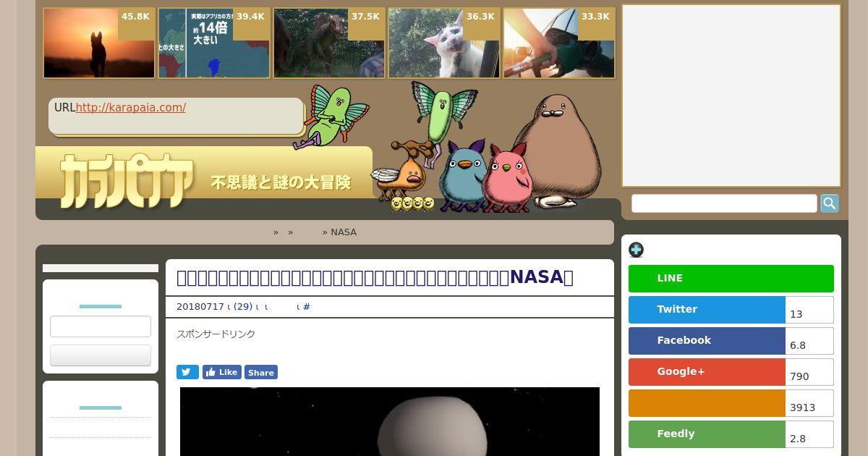Open the 37.5K dinosaur thumbnail
The width and height of the screenshot is (868, 456).
[329, 43]
